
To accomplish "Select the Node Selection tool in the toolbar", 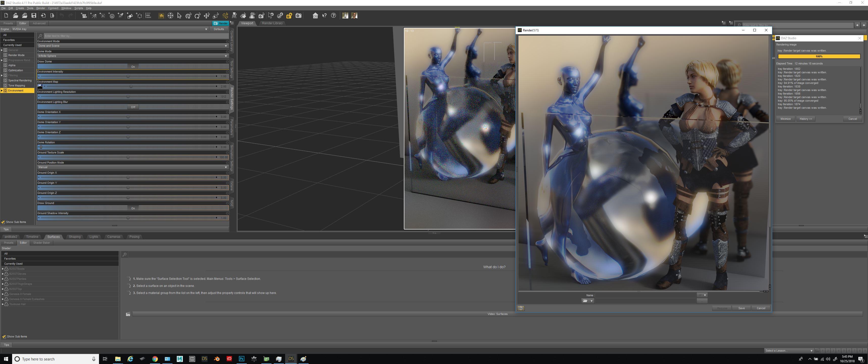I will tap(179, 15).
